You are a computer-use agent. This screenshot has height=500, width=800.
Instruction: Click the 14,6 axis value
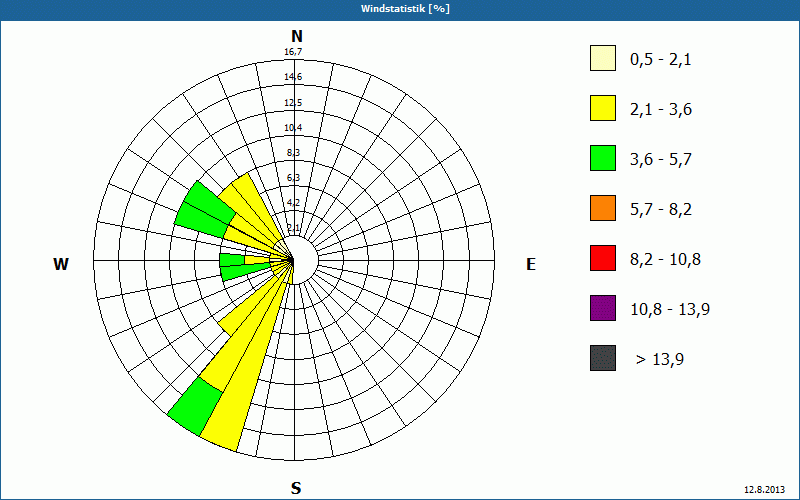click(293, 77)
